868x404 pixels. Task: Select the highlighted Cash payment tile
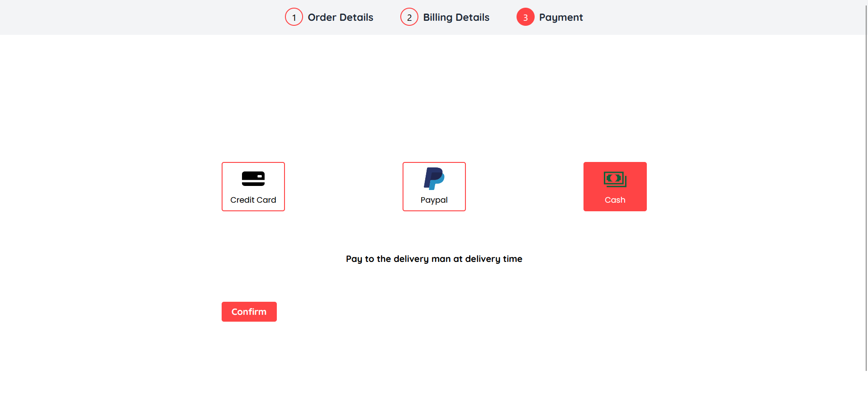click(615, 186)
